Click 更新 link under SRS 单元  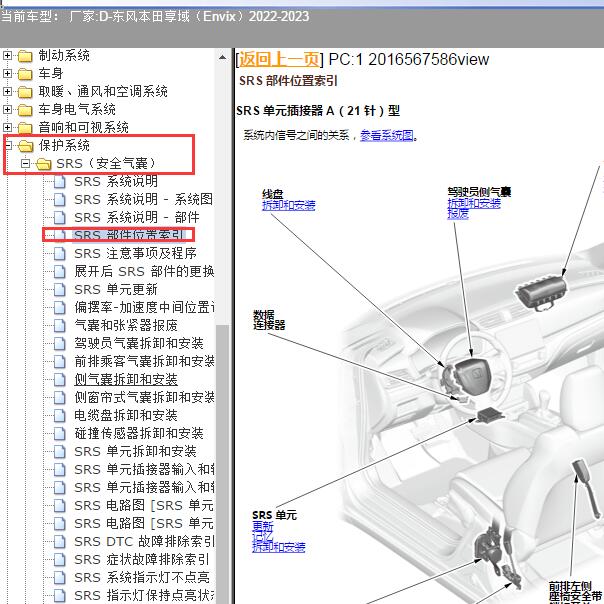[263, 526]
